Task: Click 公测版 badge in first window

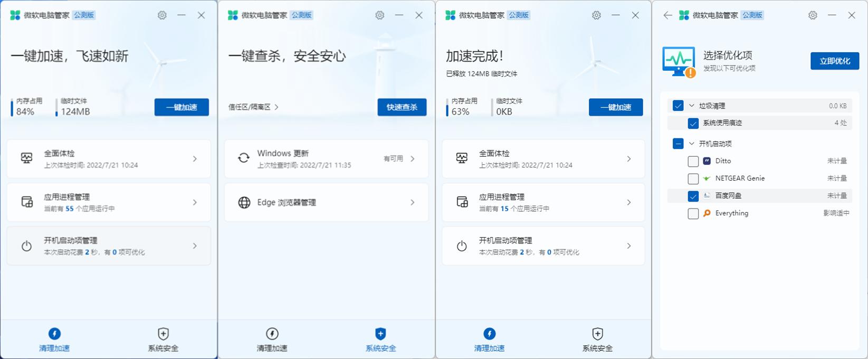Action: pos(84,15)
